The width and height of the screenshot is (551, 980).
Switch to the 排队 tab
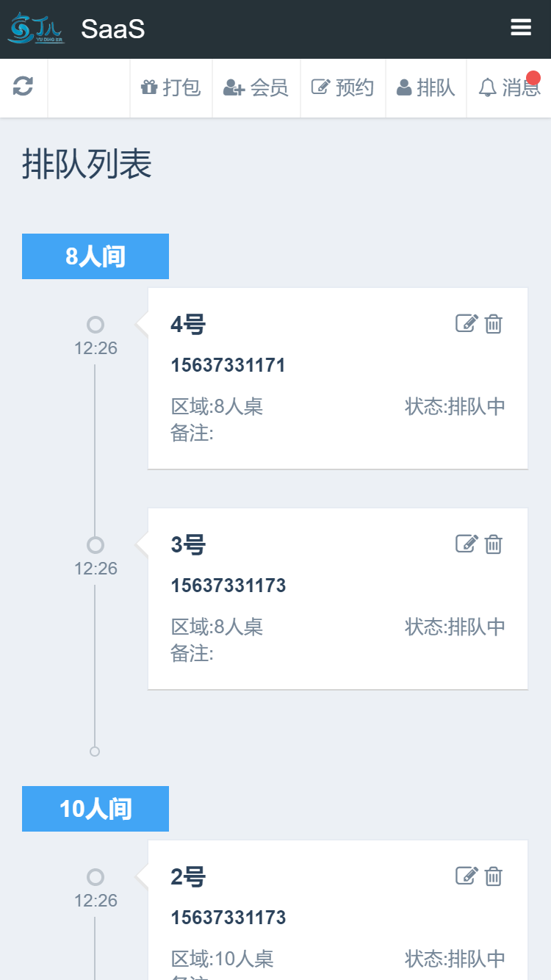click(x=426, y=88)
